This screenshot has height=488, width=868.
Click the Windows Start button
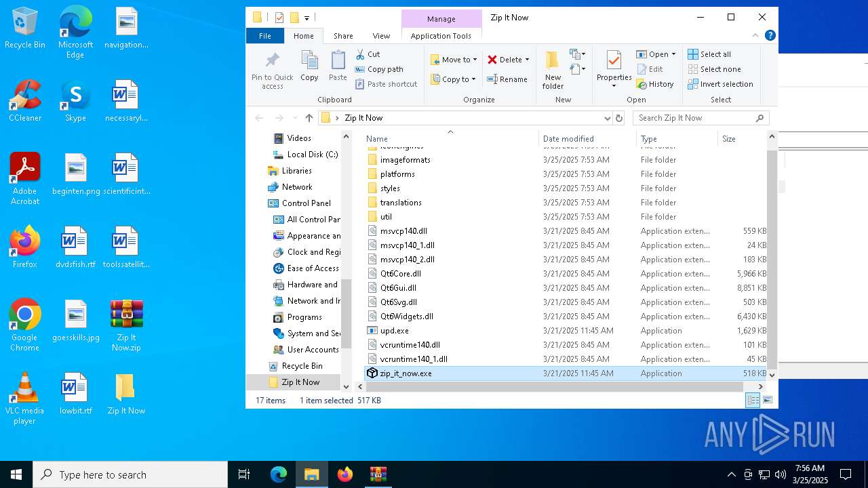(16, 474)
